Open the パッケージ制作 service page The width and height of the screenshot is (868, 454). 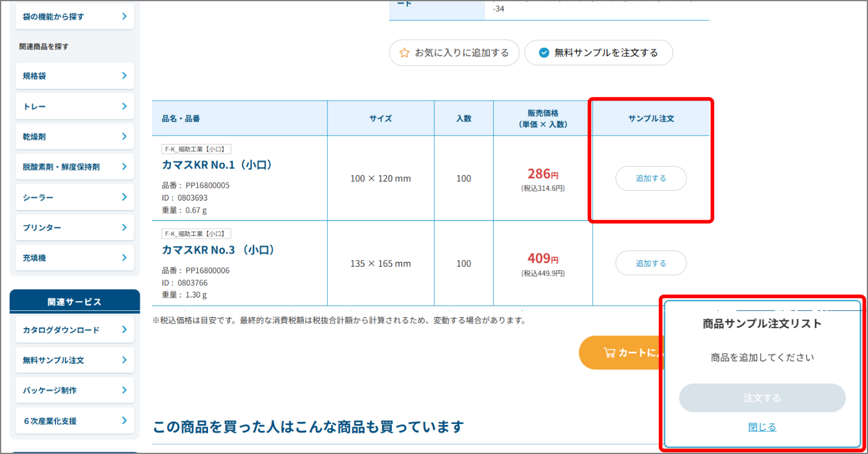[75, 390]
